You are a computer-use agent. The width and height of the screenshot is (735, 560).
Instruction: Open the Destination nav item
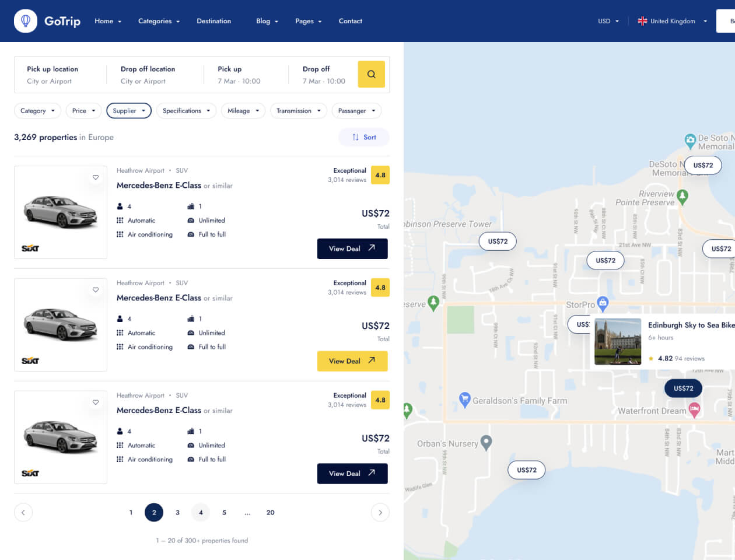213,21
